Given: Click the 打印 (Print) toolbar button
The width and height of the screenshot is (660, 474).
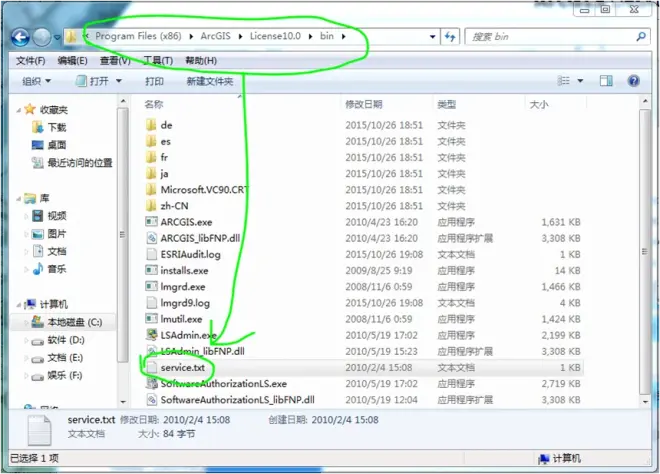Looking at the screenshot, I should coord(154,82).
